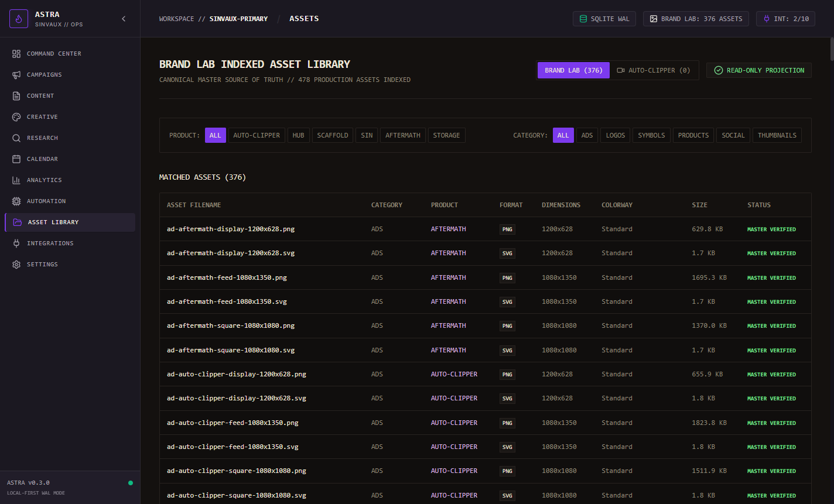Filter category by ADS
This screenshot has height=504, width=834.
click(587, 135)
